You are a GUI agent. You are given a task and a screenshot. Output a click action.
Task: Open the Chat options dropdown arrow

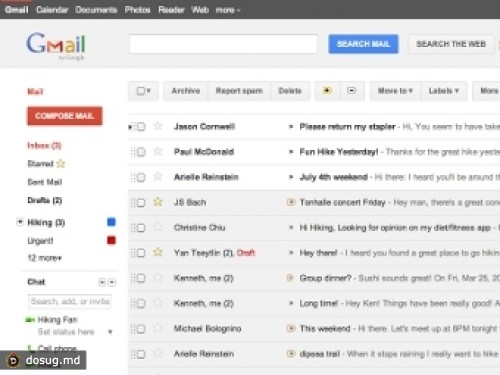click(x=112, y=282)
